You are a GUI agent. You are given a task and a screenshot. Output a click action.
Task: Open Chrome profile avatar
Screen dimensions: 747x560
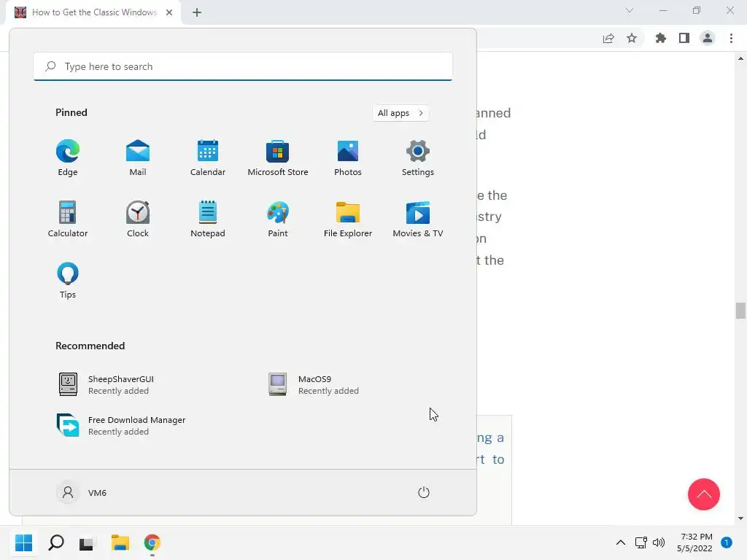pos(708,38)
